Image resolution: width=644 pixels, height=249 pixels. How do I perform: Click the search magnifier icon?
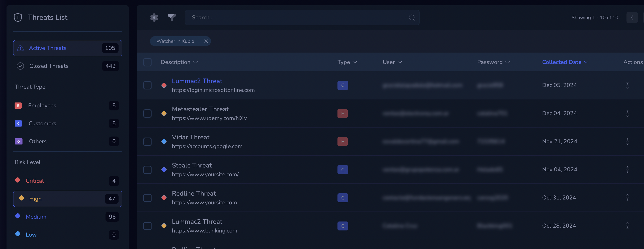(x=412, y=18)
